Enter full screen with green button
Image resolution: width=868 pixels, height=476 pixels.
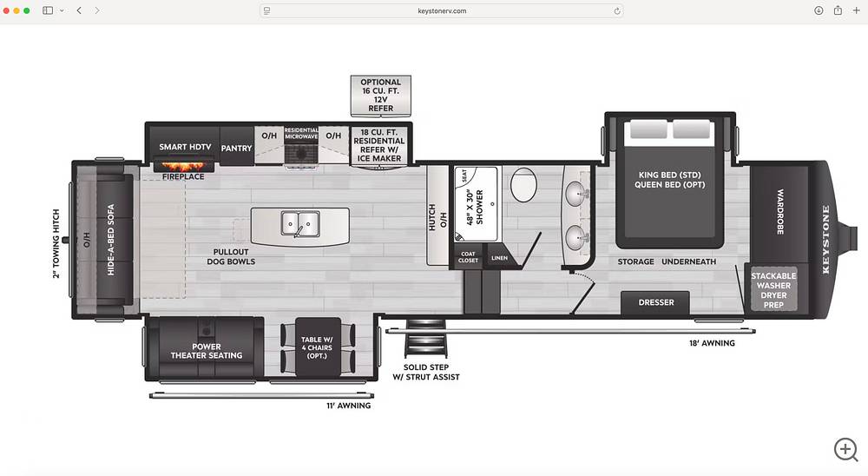pyautogui.click(x=27, y=10)
